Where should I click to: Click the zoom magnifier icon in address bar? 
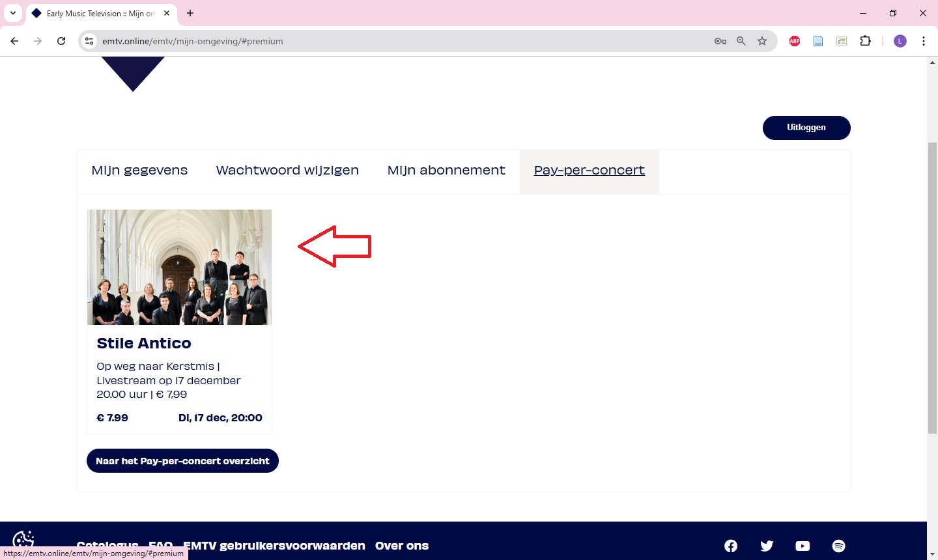click(741, 41)
